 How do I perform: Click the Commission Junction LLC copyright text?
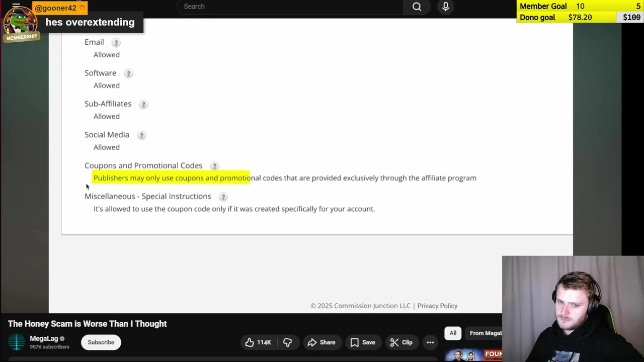point(360,306)
